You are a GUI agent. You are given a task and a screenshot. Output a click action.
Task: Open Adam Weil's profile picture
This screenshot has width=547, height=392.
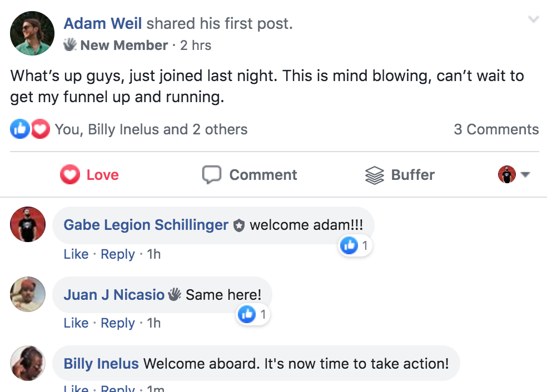pyautogui.click(x=32, y=33)
